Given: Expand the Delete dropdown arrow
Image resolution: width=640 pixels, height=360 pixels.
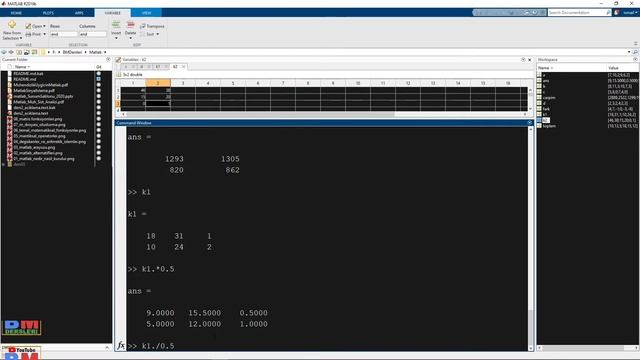Looking at the screenshot, I should (131, 38).
